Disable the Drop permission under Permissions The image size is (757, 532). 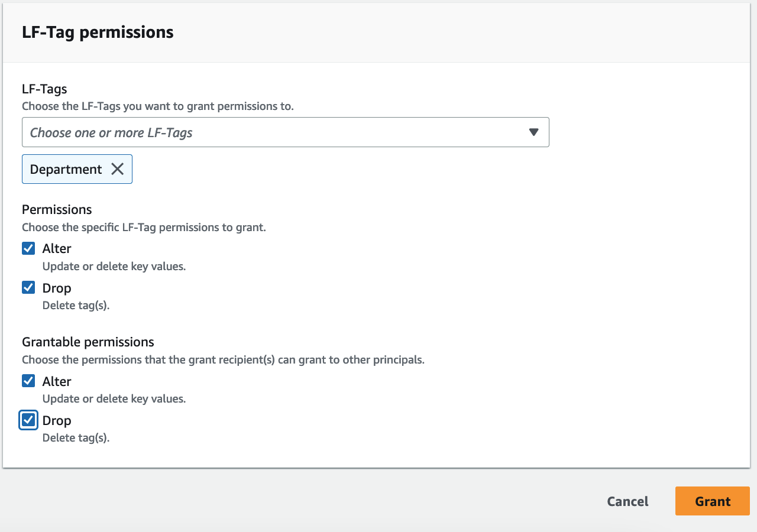click(28, 287)
